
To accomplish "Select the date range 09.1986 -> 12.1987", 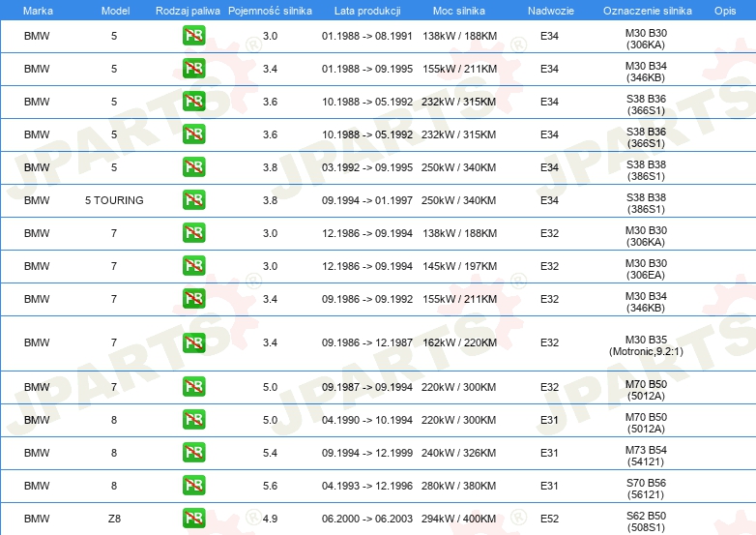I will point(367,342).
